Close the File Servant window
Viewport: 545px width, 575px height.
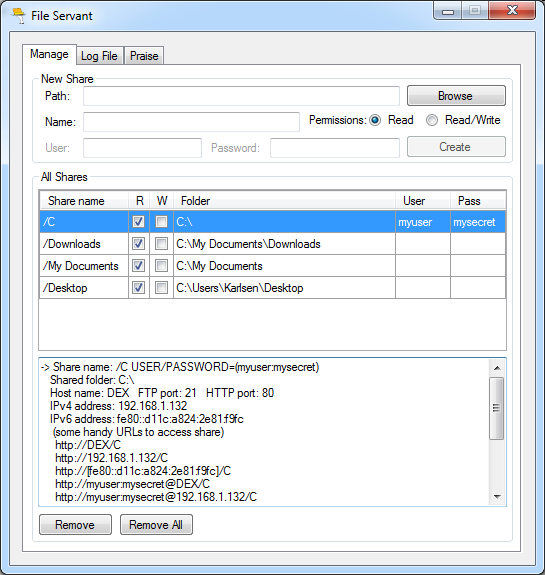pos(512,10)
